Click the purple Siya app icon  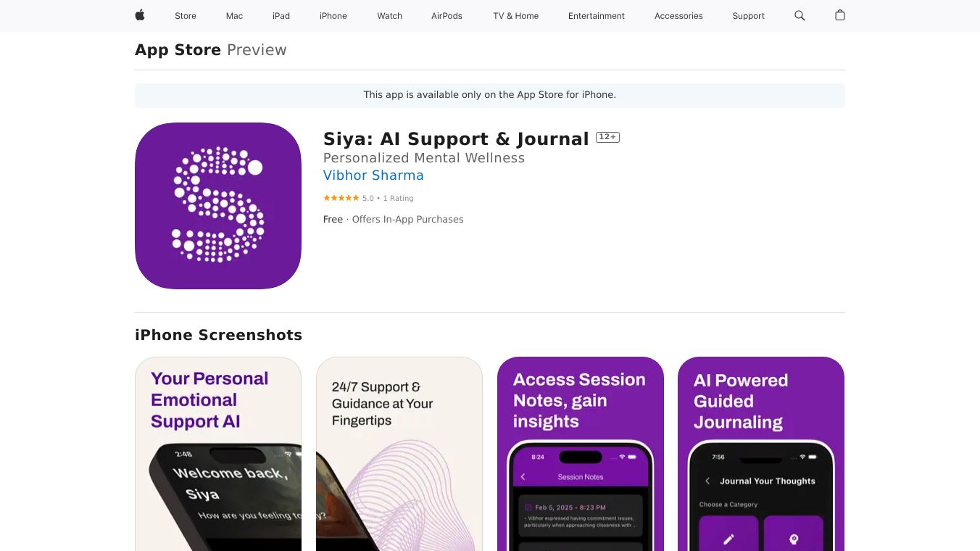(218, 206)
